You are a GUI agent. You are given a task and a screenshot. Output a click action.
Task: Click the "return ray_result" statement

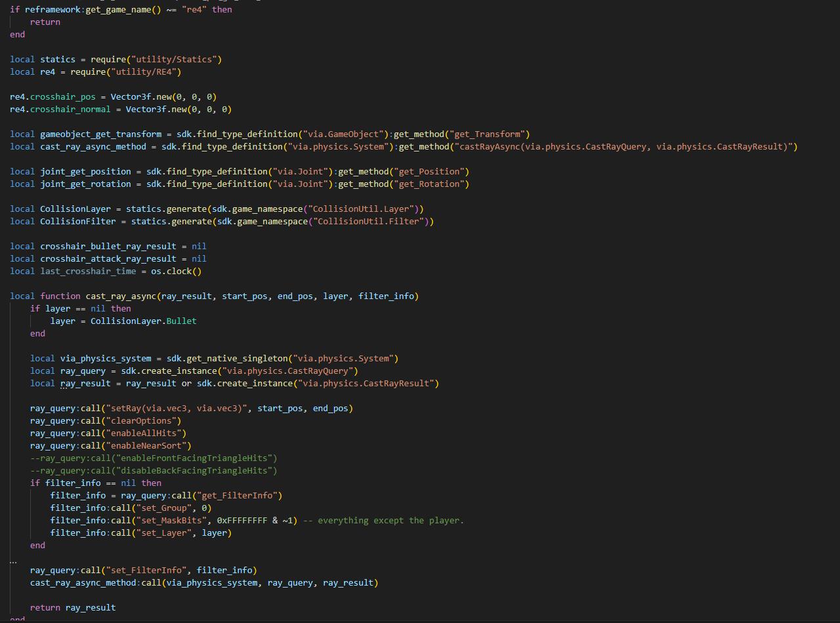(73, 608)
